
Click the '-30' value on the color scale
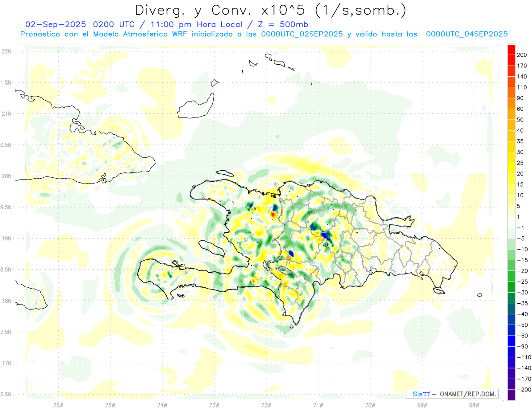tap(522, 293)
